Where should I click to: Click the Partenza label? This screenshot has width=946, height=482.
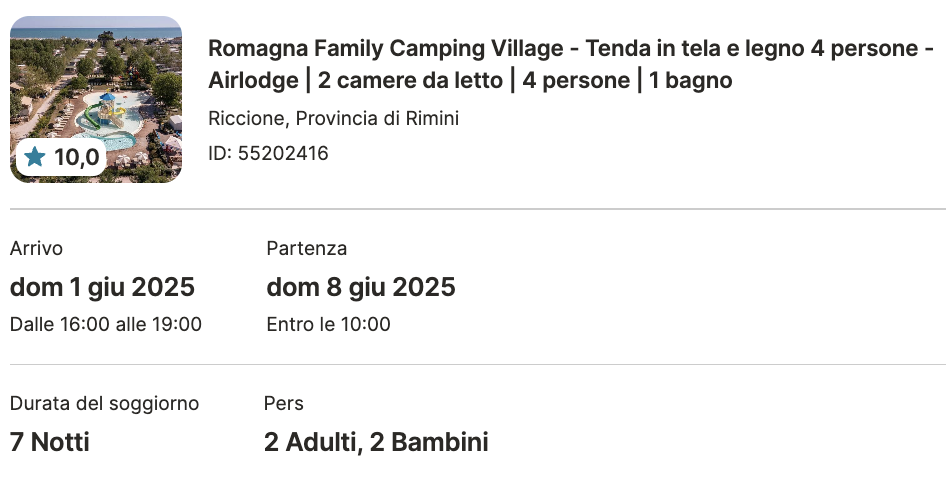pos(306,249)
